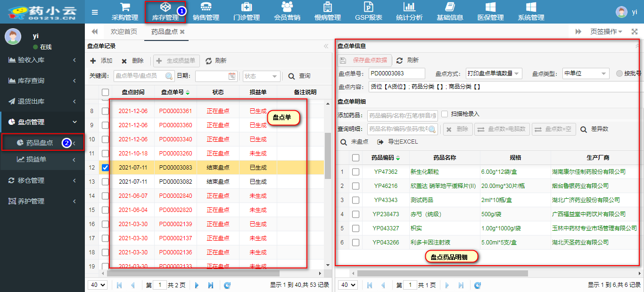This screenshot has width=644, height=292.
Task: Check the row for 测试药品
Action: [x=355, y=200]
